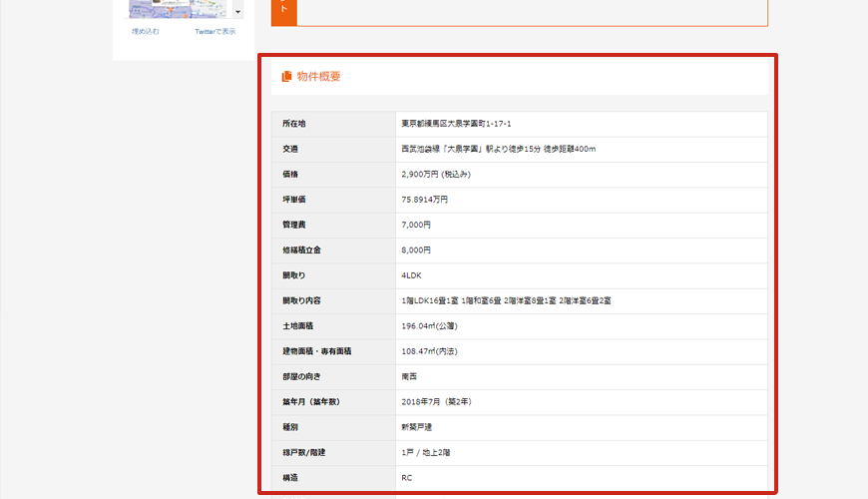
Task: Click the 坪単価 value 75.8914万円
Action: coord(425,200)
